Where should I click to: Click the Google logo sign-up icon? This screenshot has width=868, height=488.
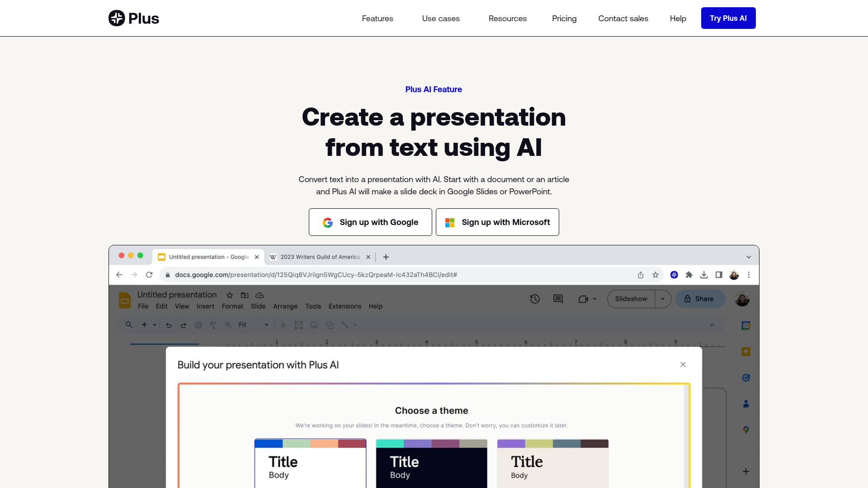point(328,222)
